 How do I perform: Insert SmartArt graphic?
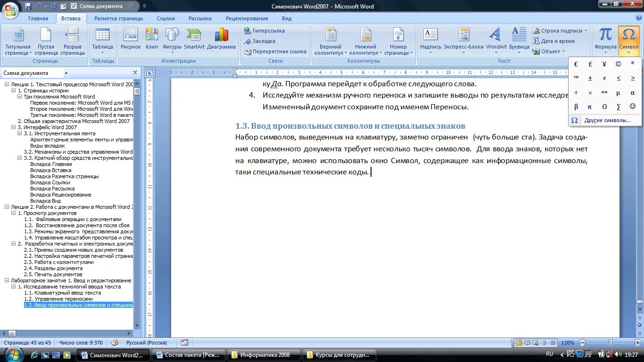click(x=194, y=39)
